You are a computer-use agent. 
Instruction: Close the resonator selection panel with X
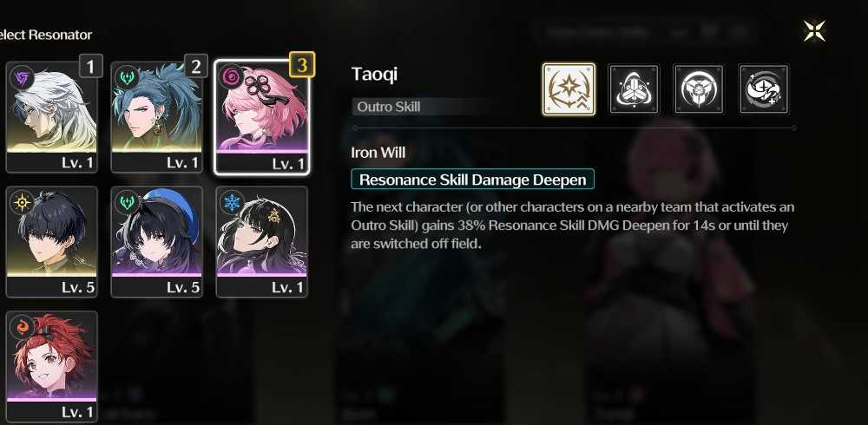(814, 31)
